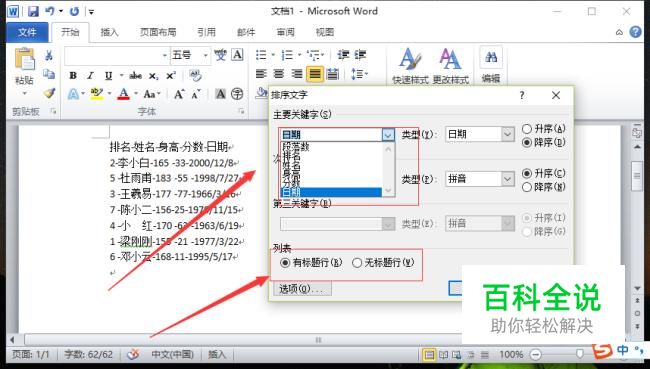The width and height of the screenshot is (650, 369).
Task: Launch the 字体 group dialog launcher
Action: click(x=241, y=111)
